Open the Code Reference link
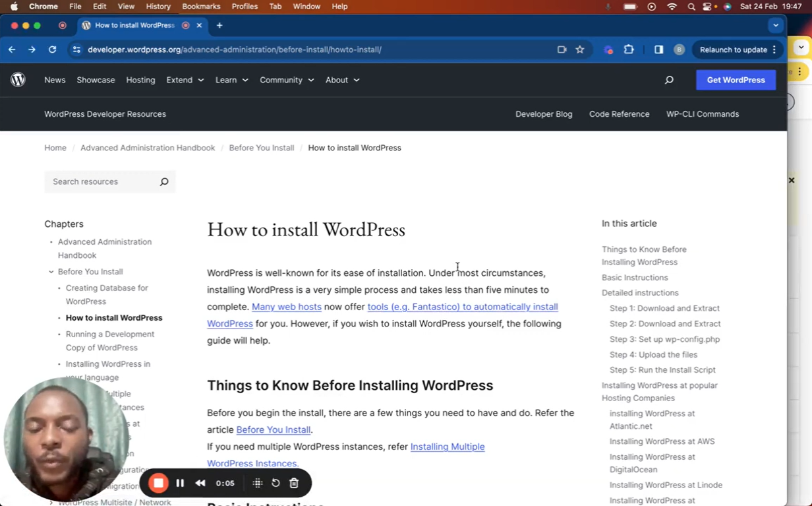Viewport: 812px width, 506px height. point(619,114)
